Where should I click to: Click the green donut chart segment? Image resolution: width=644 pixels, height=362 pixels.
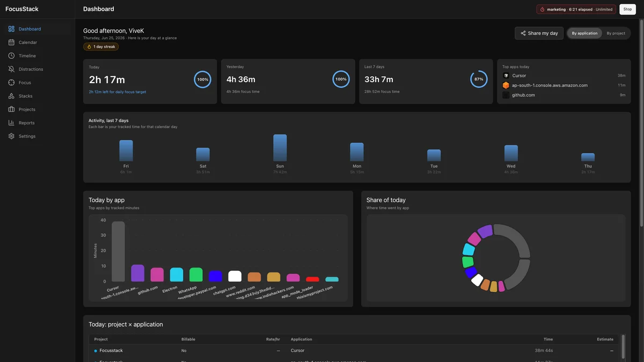pyautogui.click(x=467, y=262)
